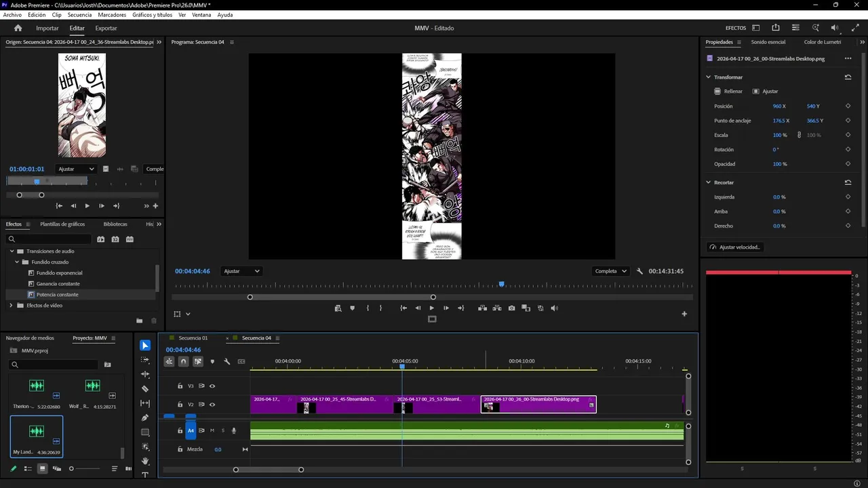Click timeline horizontal zoom scroll bar

[269, 470]
